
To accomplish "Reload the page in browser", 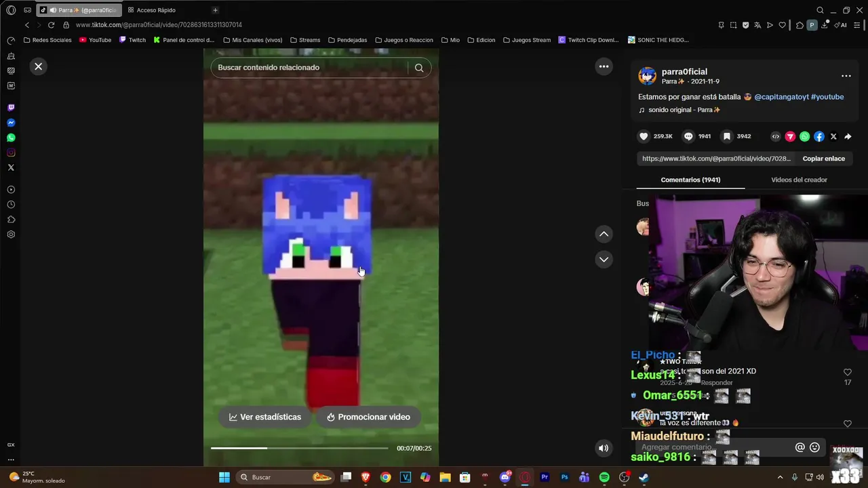I will tap(51, 25).
